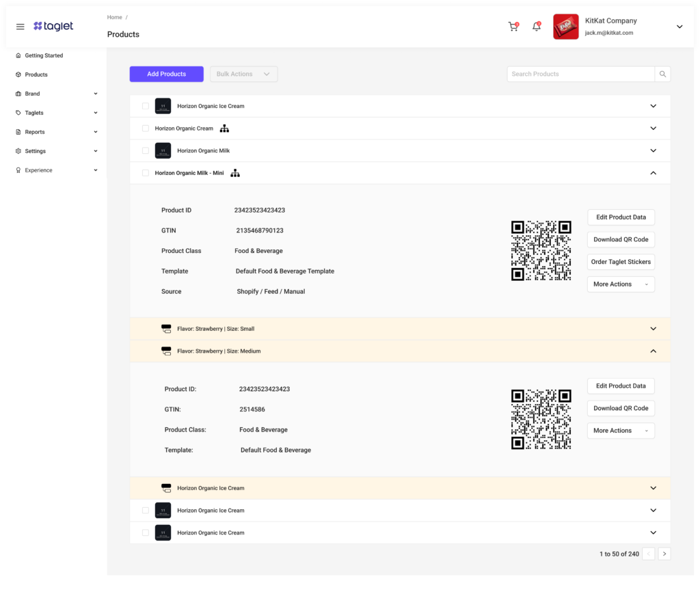Collapse the Flavor: Strawberry Size: Medium row
The height and width of the screenshot is (594, 700).
[653, 351]
